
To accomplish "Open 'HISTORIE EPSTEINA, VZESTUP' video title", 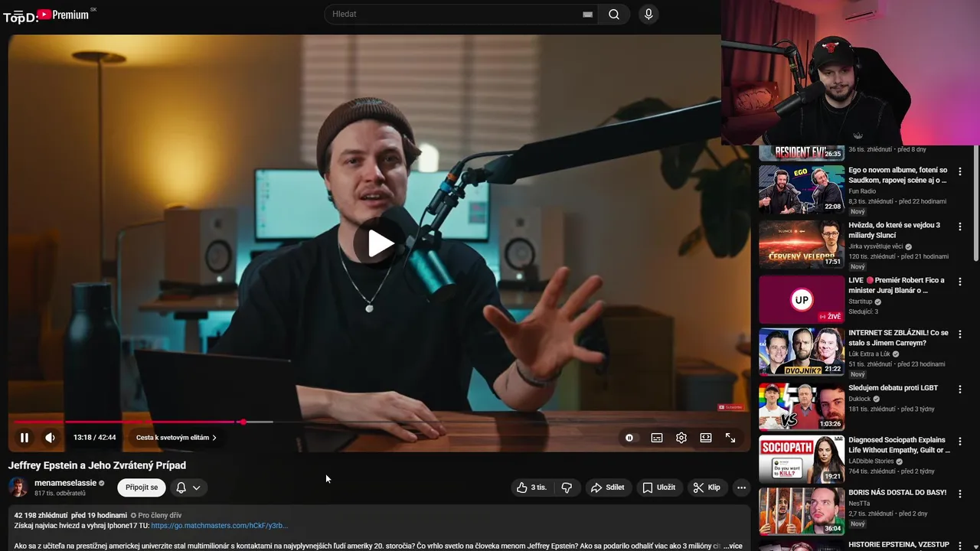I will (898, 545).
